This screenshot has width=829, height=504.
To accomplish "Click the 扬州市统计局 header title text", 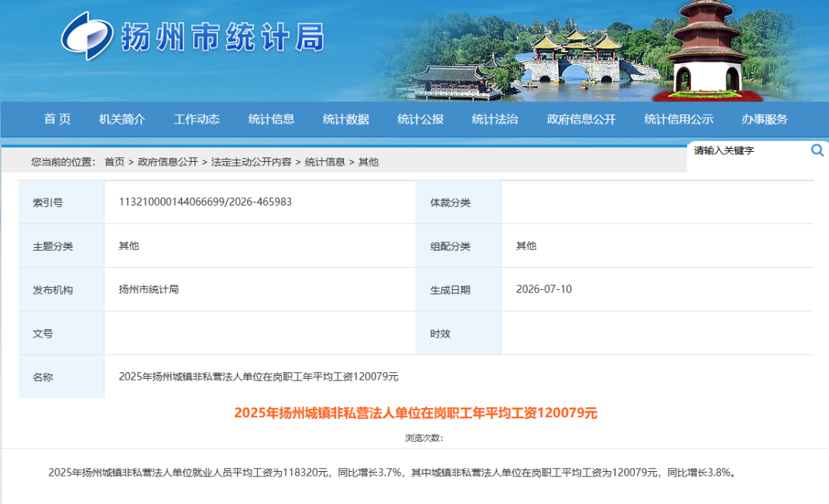I will click(x=223, y=38).
